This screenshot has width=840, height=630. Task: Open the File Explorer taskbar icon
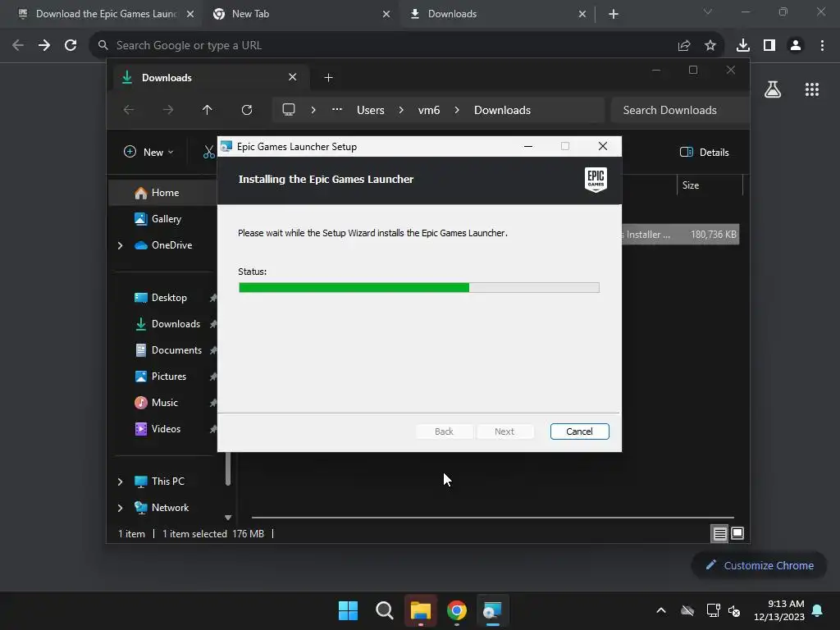pyautogui.click(x=421, y=610)
